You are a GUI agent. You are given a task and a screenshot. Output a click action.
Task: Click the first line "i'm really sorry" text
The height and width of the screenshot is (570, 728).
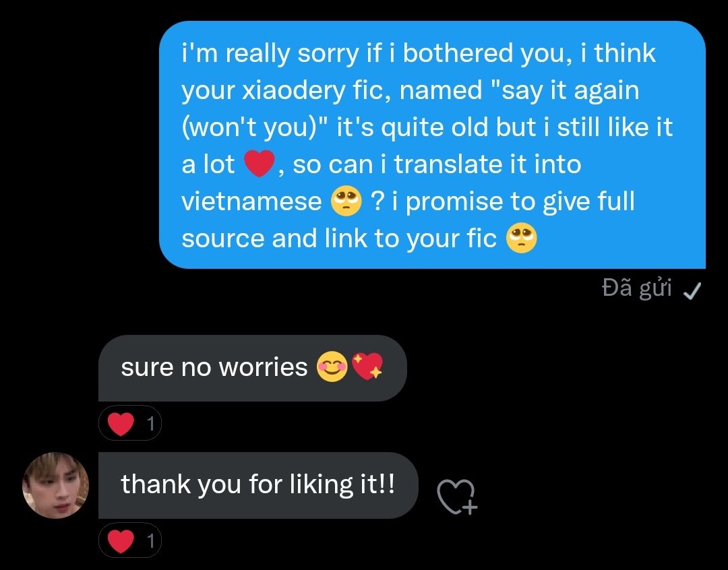[270, 53]
